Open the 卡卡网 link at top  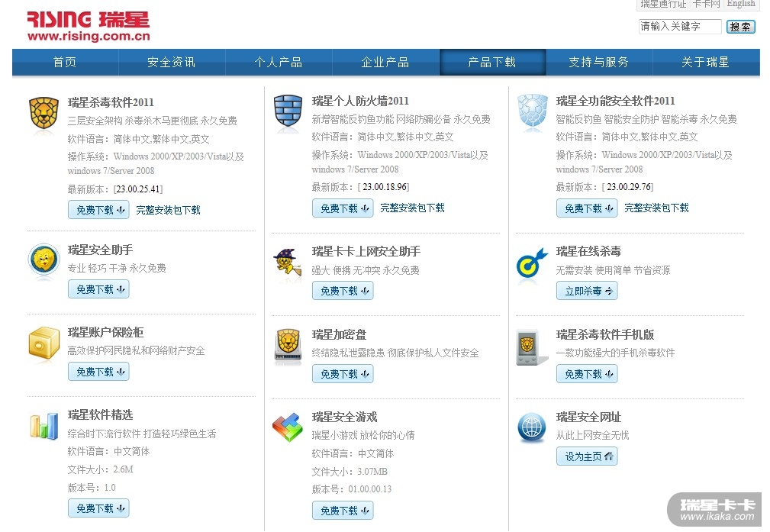(x=706, y=4)
